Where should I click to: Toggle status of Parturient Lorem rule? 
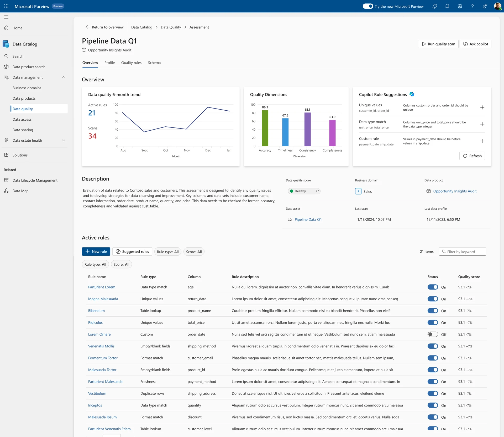point(433,287)
